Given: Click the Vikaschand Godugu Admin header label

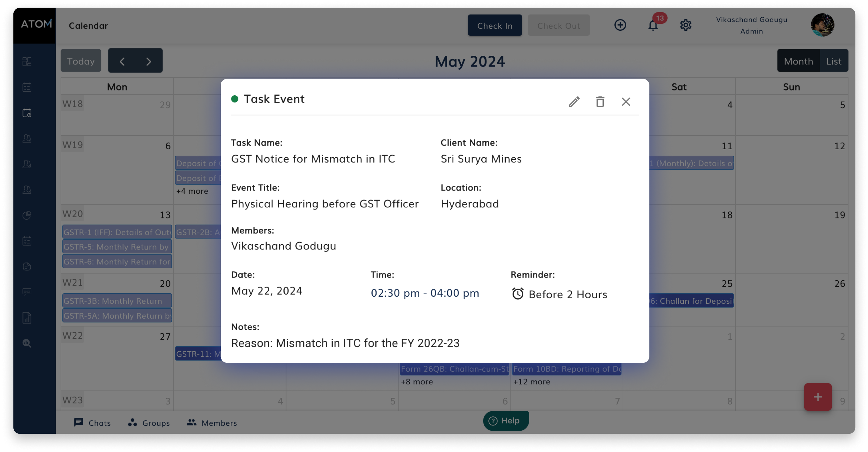Looking at the screenshot, I should click(751, 25).
